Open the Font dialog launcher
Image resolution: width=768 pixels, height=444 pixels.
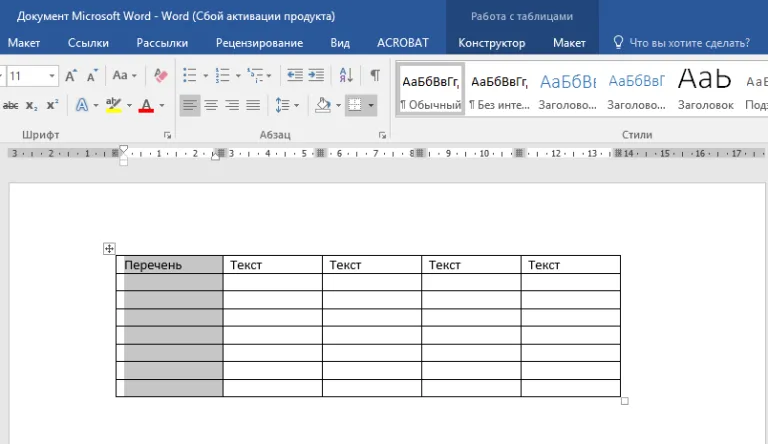click(168, 135)
